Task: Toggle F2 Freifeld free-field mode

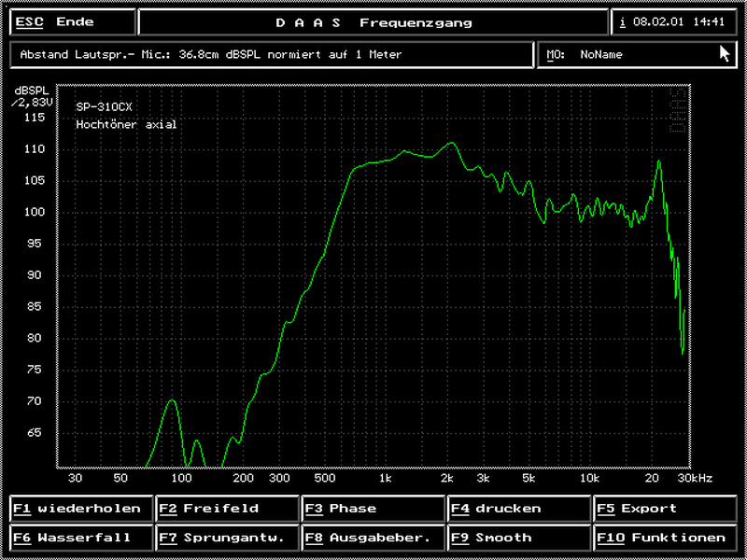Action: point(225,509)
